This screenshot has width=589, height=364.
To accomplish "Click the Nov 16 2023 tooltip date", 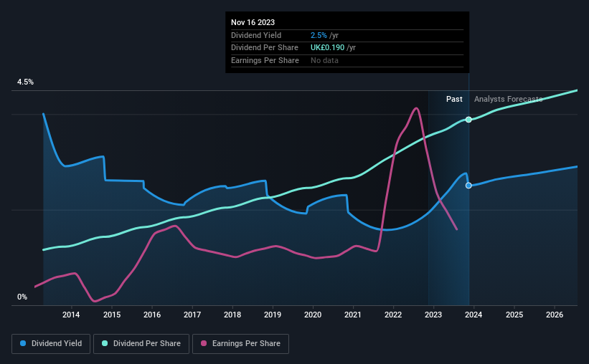I will point(253,22).
